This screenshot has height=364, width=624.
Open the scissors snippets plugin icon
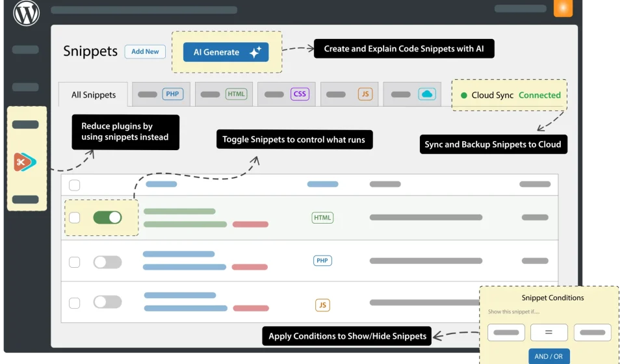[25, 162]
